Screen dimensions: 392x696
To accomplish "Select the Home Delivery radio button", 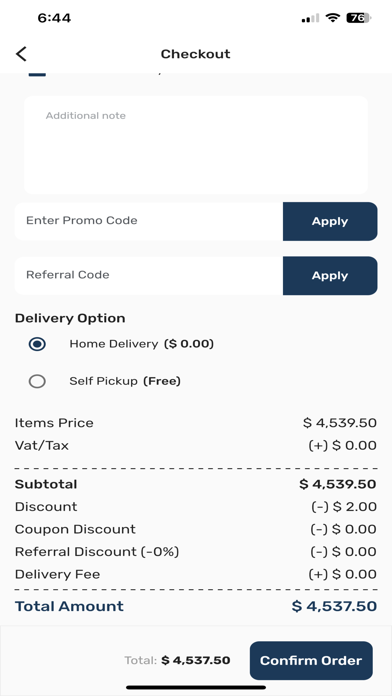I will (x=37, y=344).
